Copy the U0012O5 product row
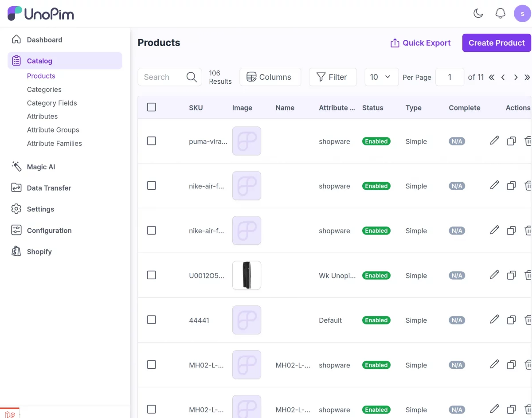 [x=511, y=275]
